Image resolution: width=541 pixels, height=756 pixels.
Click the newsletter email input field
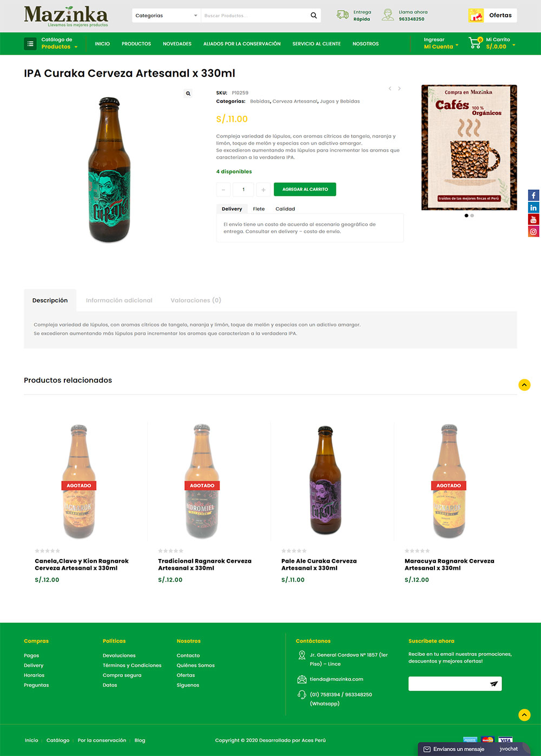[447, 683]
